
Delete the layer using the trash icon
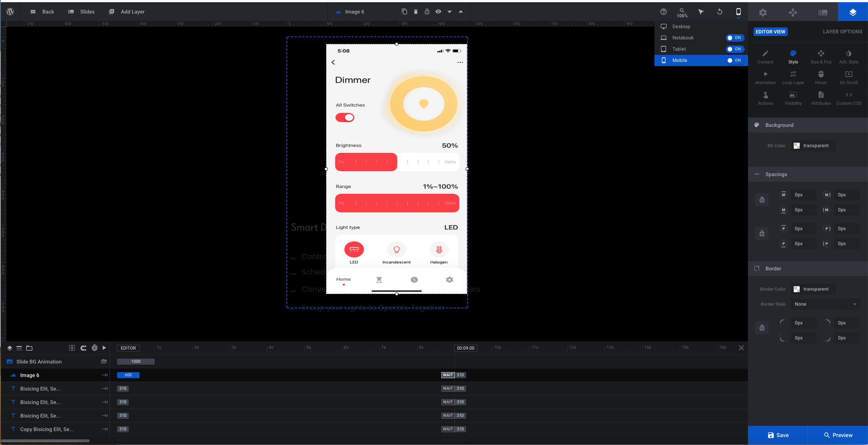pos(415,12)
